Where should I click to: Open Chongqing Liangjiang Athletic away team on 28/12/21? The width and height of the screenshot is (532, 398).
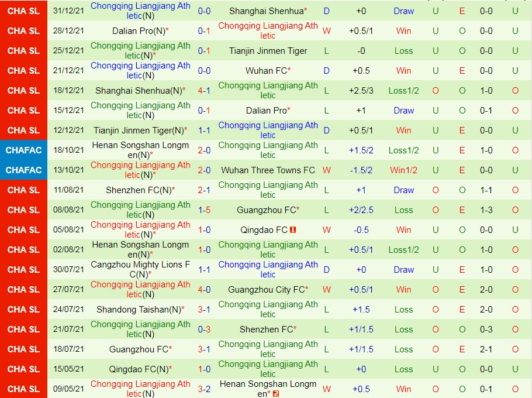[x=268, y=31]
